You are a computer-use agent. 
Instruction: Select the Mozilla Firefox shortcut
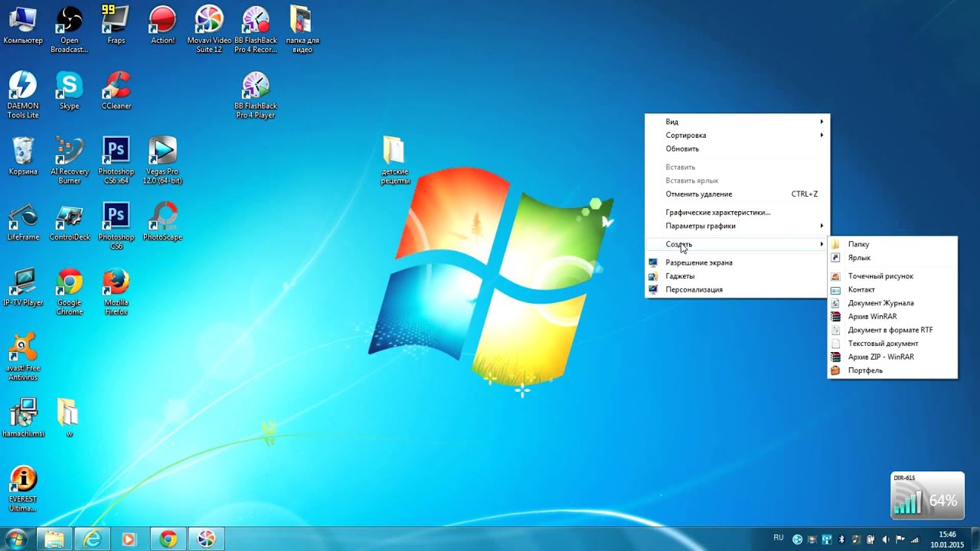coord(116,292)
